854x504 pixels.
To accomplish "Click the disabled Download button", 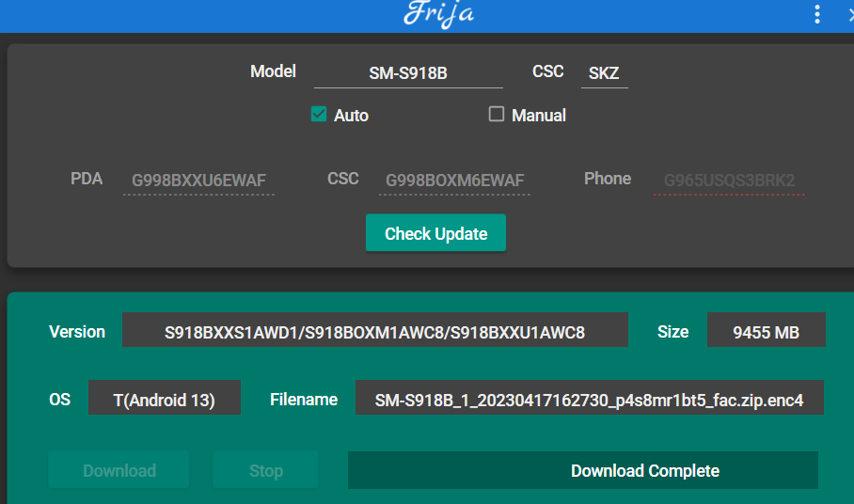I will tap(119, 470).
